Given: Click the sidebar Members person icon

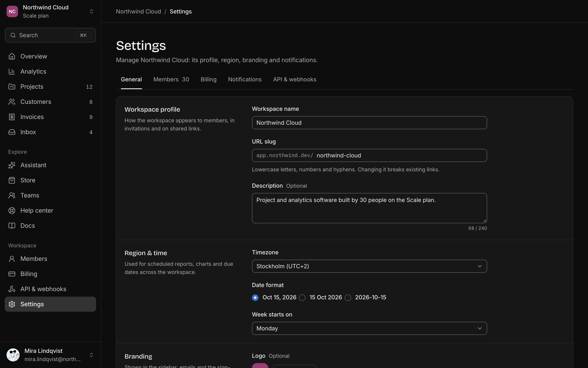Looking at the screenshot, I should coord(12,259).
